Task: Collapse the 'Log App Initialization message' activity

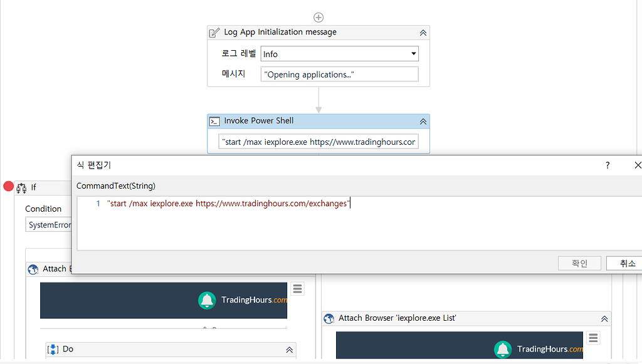Action: pyautogui.click(x=423, y=32)
